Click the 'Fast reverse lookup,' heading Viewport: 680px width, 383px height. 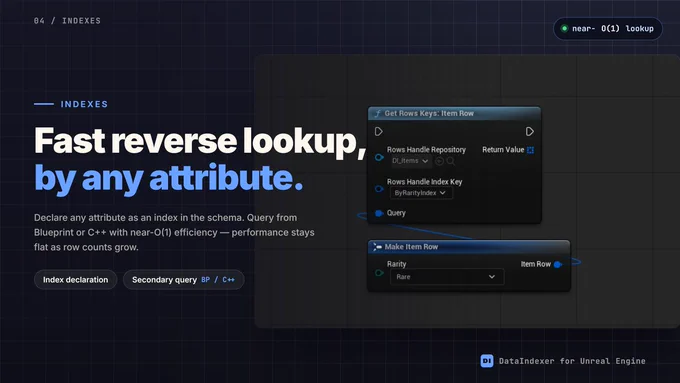coord(200,141)
